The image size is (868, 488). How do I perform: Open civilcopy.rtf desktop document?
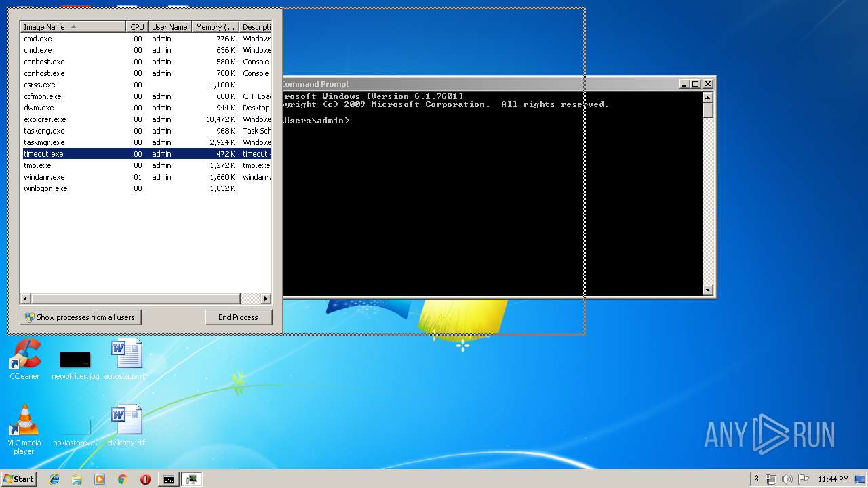click(x=126, y=426)
